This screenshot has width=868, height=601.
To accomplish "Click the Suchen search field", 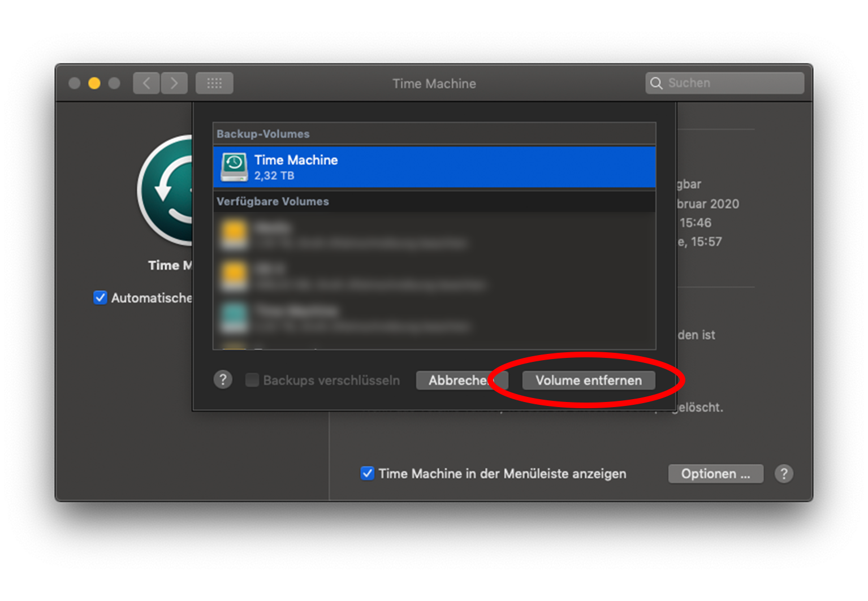I will pyautogui.click(x=724, y=83).
